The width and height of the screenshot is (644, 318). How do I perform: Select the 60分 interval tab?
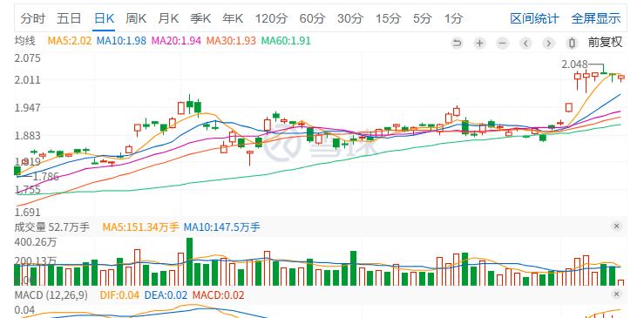coord(312,18)
